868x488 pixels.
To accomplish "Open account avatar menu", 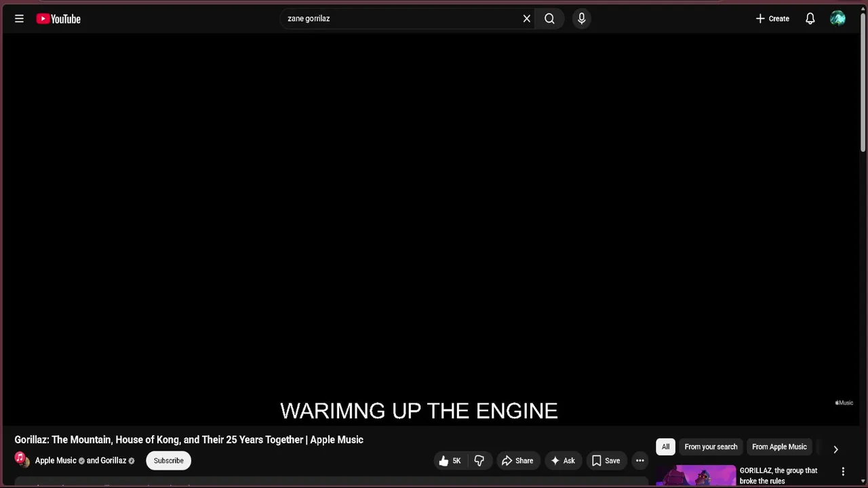I will point(838,19).
